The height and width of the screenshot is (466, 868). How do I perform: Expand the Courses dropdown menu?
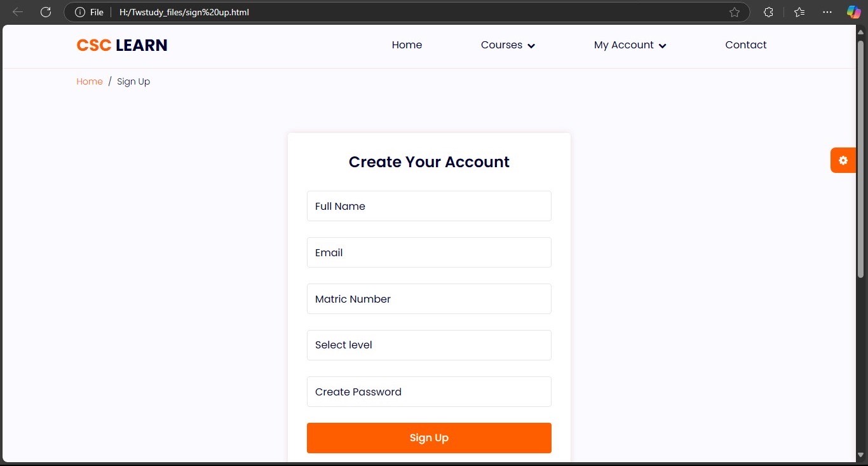[x=508, y=45]
